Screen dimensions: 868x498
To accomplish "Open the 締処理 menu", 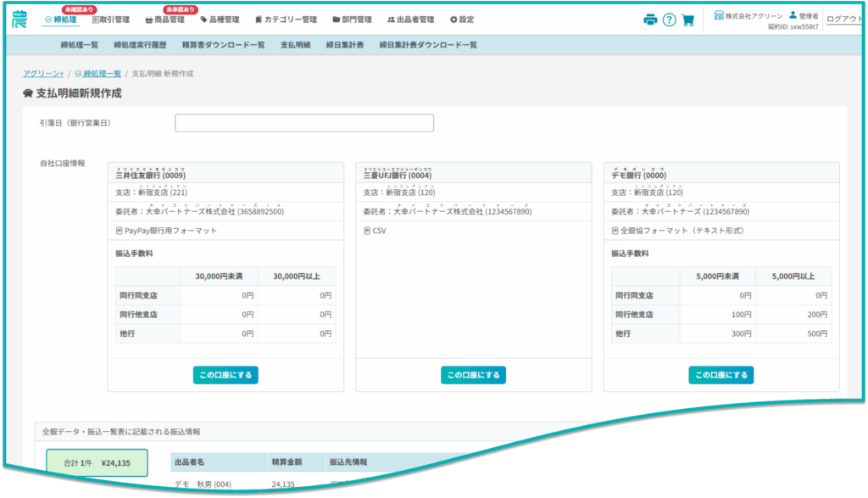I will tap(61, 20).
